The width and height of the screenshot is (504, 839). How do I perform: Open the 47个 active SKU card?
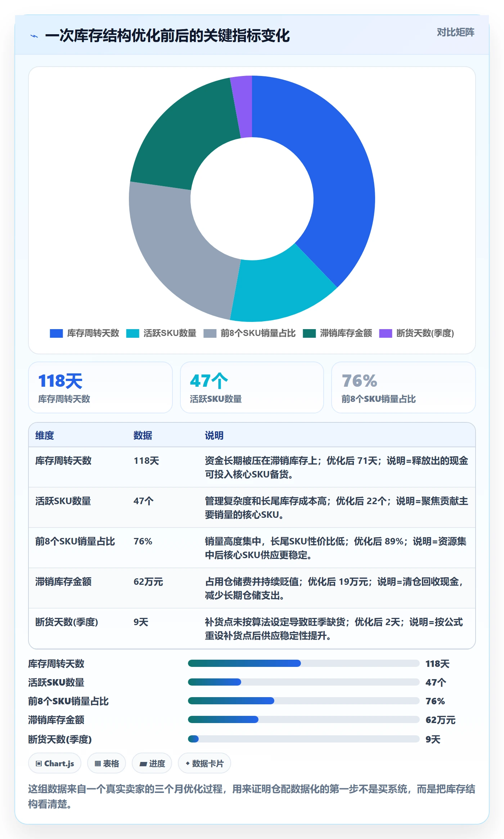(x=252, y=387)
